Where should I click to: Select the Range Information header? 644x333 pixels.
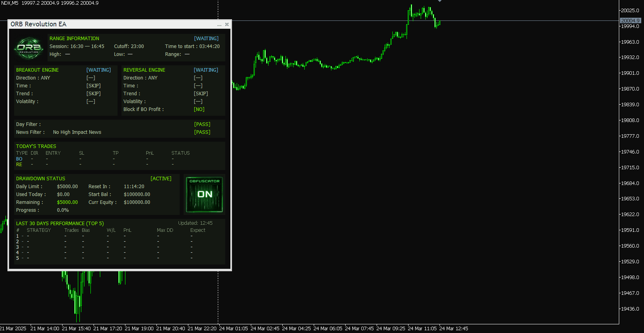(74, 39)
